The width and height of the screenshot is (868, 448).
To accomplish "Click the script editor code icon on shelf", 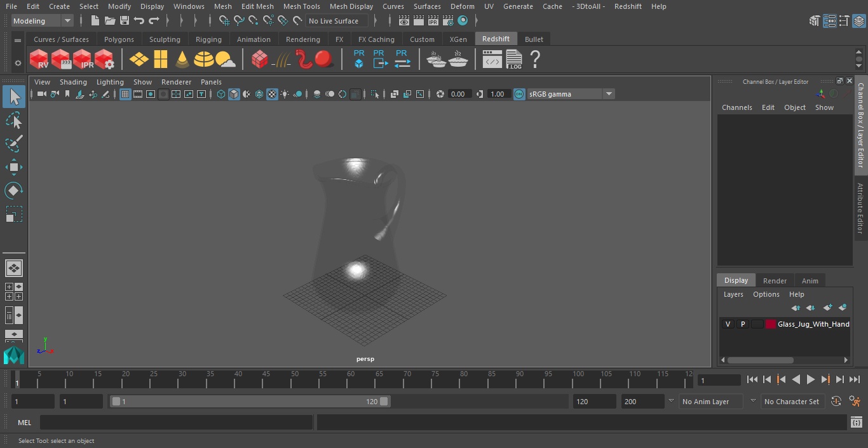I will pyautogui.click(x=492, y=60).
